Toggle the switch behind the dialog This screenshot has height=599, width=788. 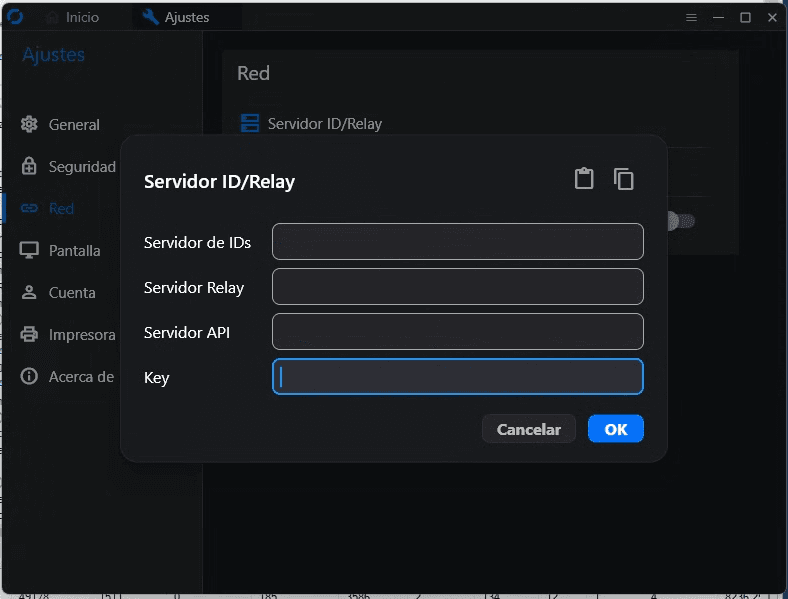pos(681,221)
